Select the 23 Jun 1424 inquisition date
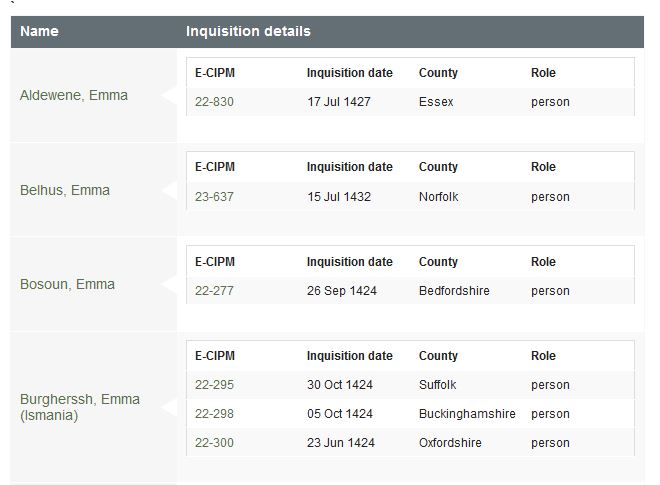This screenshot has width=660, height=485. click(x=341, y=443)
